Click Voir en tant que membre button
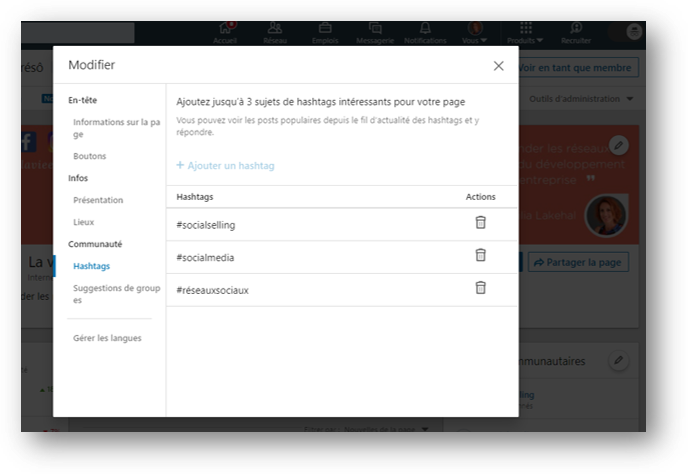The width and height of the screenshot is (688, 474). click(578, 68)
